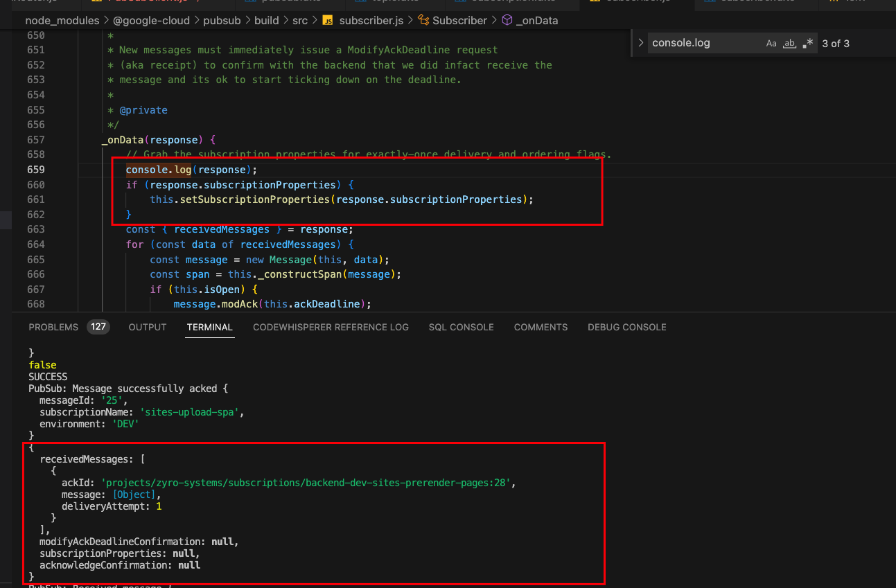Click 'false' in terminal output

(42, 365)
